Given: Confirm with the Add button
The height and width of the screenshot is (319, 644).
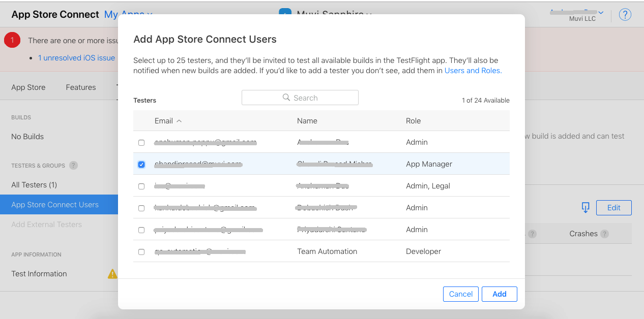Looking at the screenshot, I should pyautogui.click(x=500, y=294).
